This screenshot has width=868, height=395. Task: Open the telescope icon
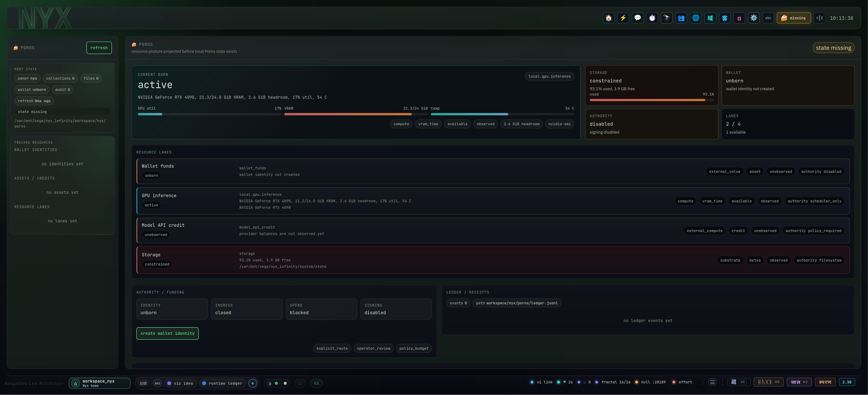click(666, 18)
